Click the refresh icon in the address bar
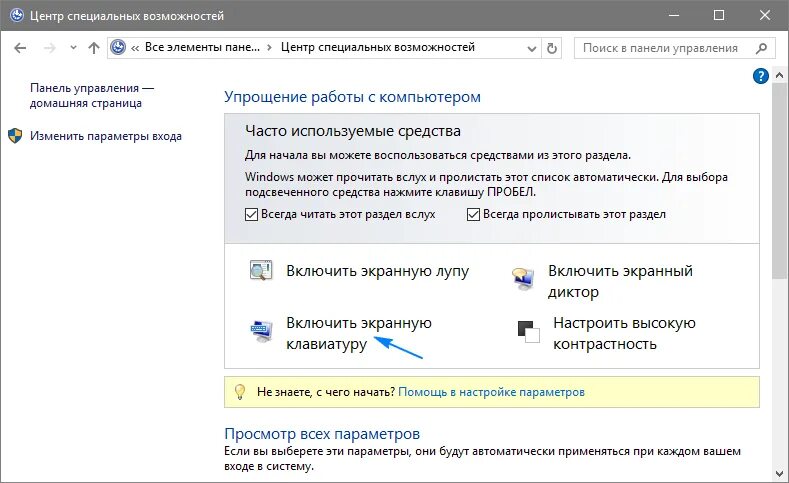Image resolution: width=789 pixels, height=483 pixels. [x=552, y=48]
